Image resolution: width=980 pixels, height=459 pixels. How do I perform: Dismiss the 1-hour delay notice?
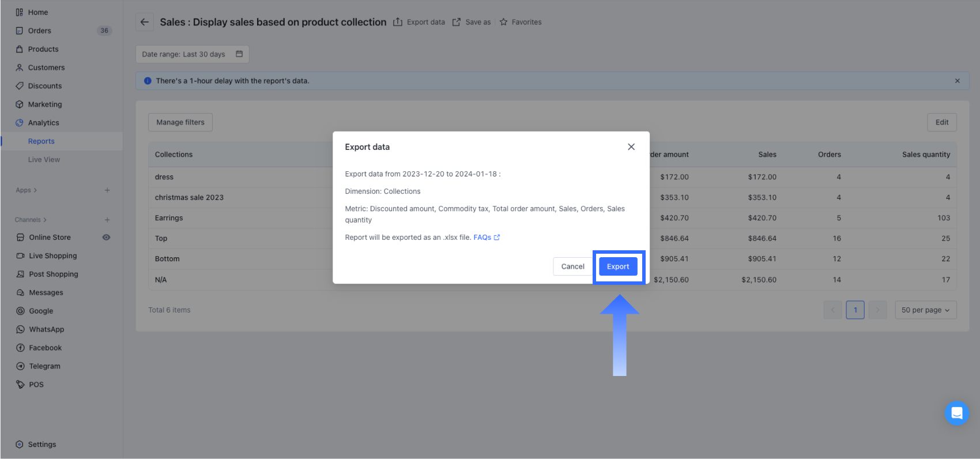tap(958, 81)
